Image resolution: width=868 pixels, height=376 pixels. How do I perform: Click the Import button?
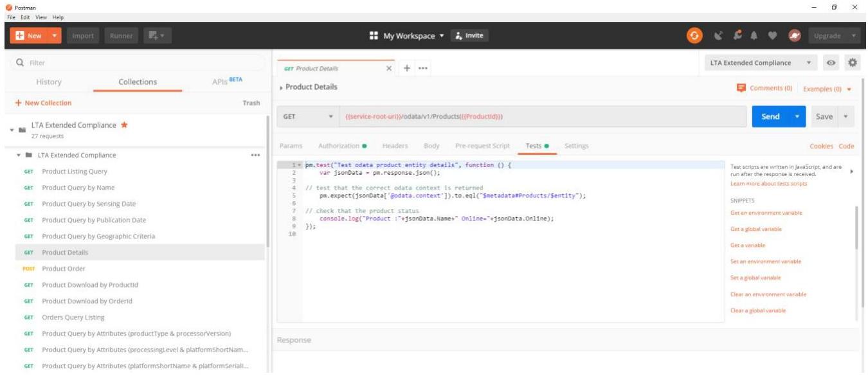[x=83, y=36]
